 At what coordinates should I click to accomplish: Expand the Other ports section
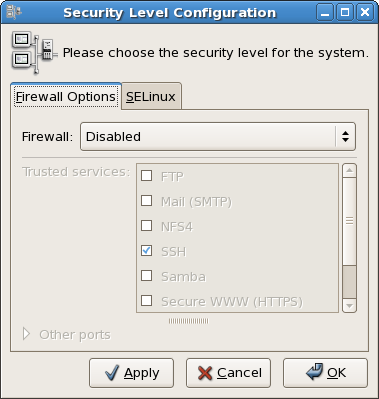pos(26,334)
